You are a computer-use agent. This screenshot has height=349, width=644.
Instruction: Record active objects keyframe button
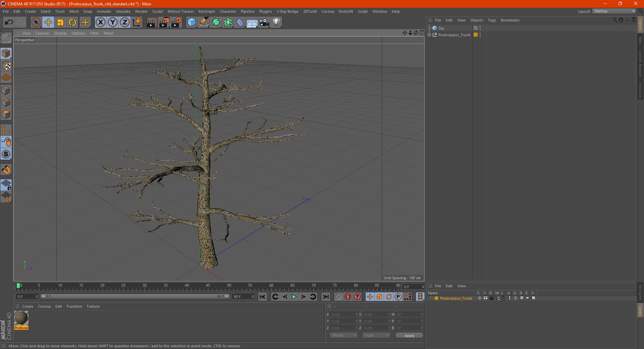tap(338, 297)
